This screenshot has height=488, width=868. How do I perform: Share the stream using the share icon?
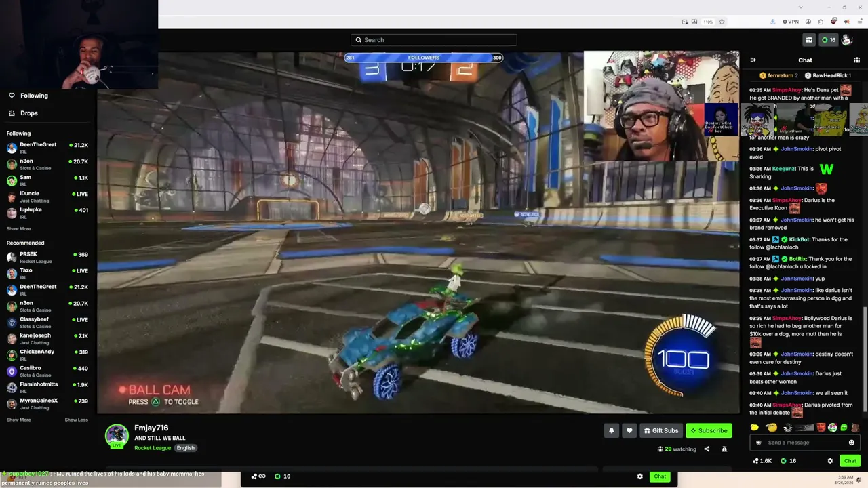tap(707, 449)
